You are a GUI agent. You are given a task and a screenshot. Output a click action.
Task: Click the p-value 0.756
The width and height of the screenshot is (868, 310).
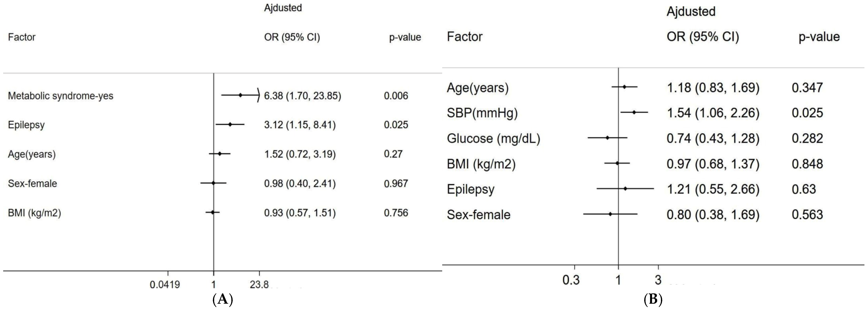click(396, 213)
